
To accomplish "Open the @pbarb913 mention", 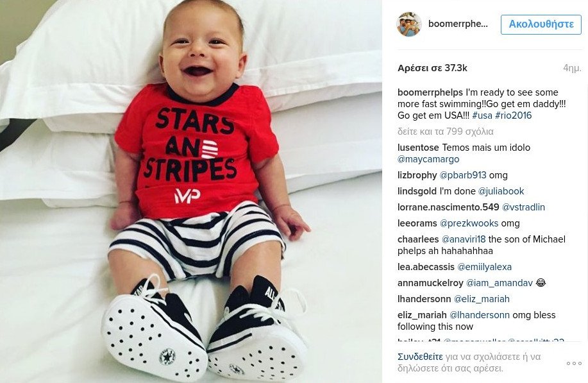I will click(x=463, y=175).
